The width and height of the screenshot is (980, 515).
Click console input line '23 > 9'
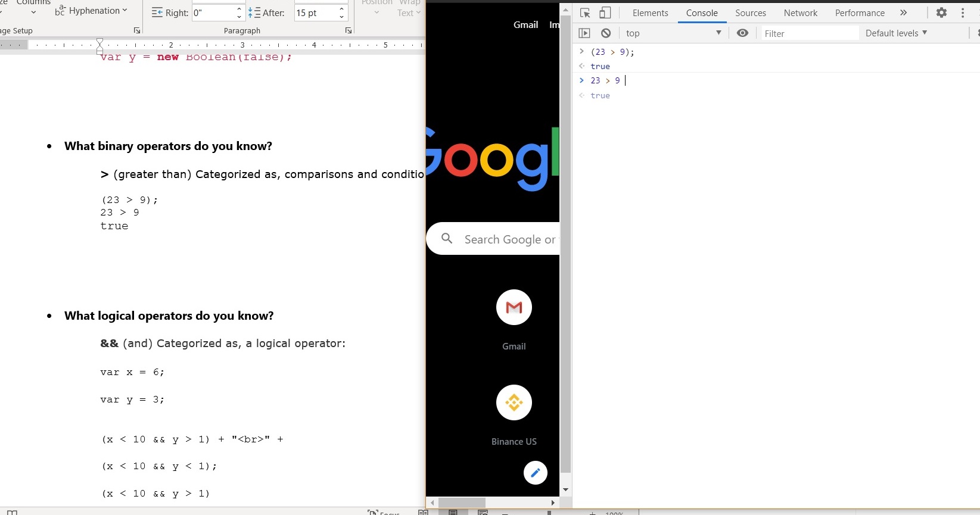pos(605,80)
